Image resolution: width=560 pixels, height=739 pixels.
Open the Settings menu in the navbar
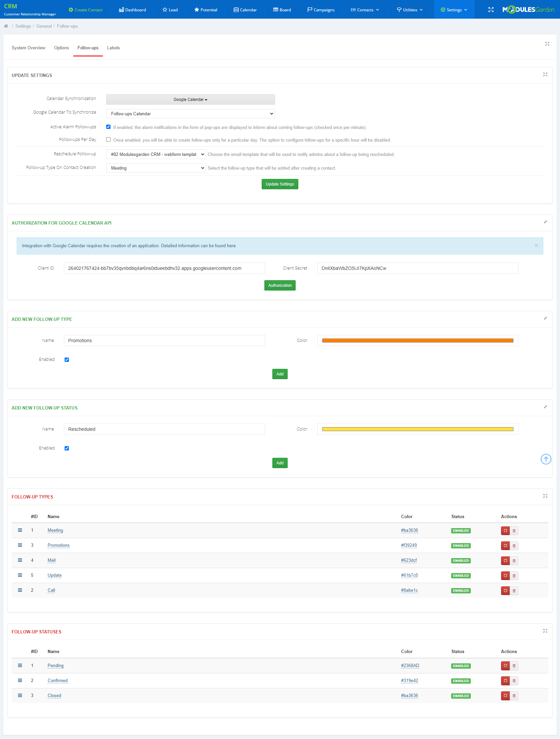tap(454, 9)
